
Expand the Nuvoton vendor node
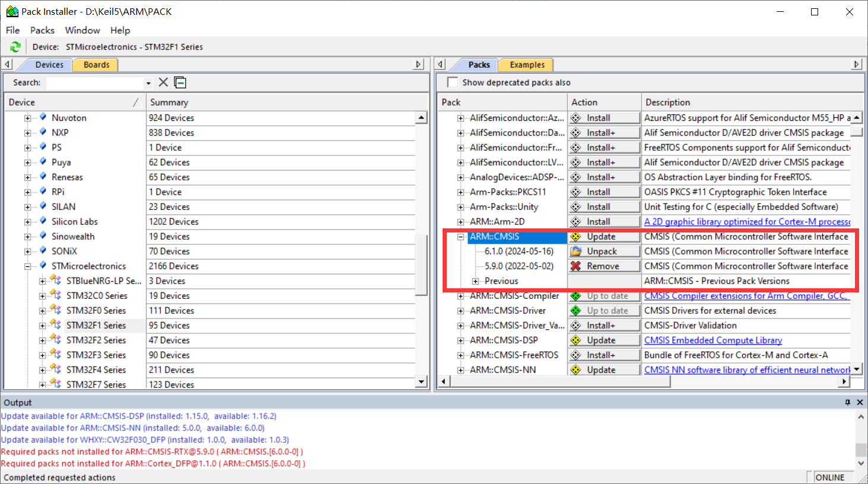click(x=28, y=118)
